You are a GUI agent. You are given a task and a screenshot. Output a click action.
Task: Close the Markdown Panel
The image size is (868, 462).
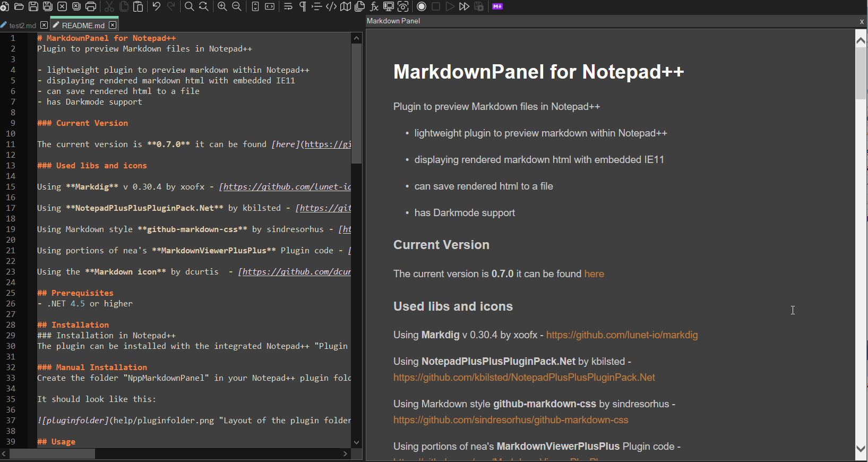coord(862,22)
